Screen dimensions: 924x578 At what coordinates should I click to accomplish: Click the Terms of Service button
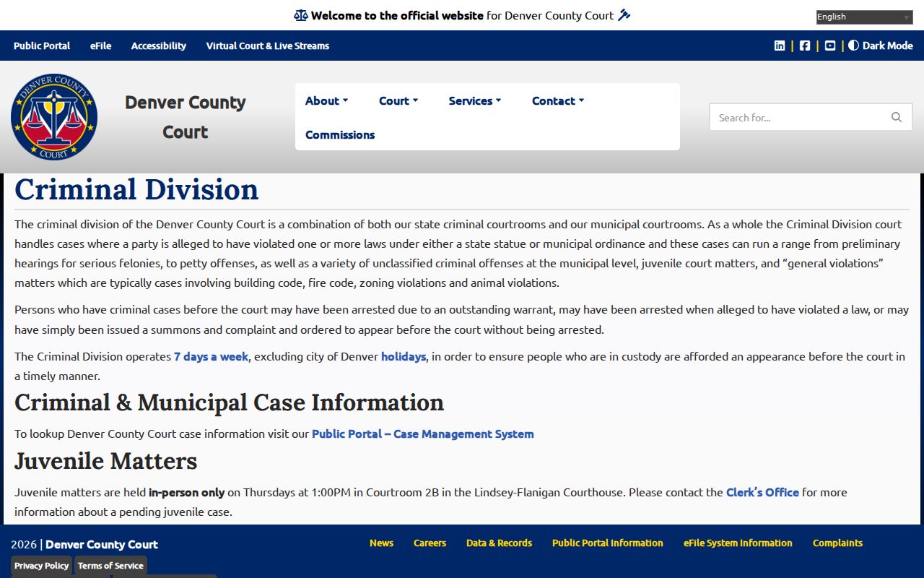tap(110, 566)
